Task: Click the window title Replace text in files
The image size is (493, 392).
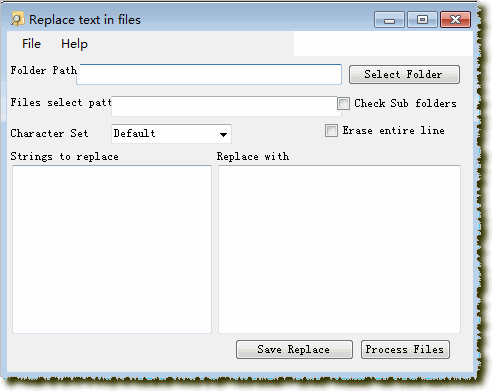Action: tap(85, 20)
